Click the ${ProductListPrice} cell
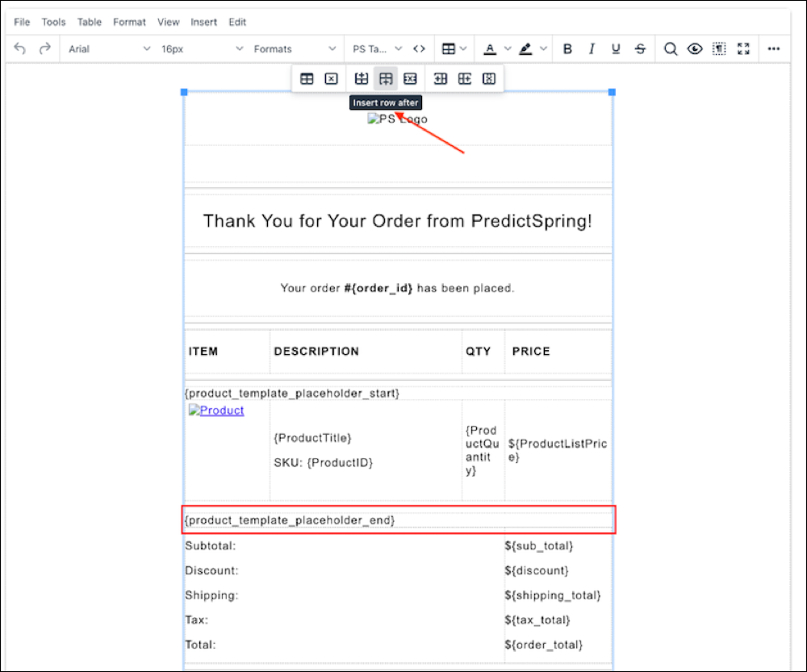The image size is (807, 672). (558, 450)
